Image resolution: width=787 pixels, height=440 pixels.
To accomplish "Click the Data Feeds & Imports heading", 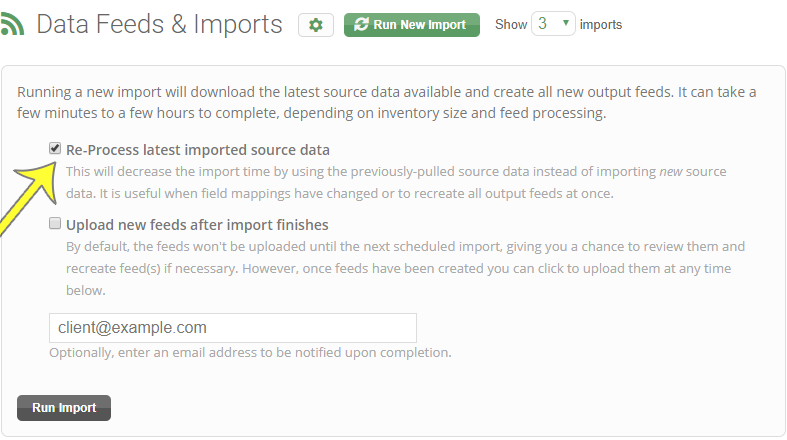I will tap(160, 24).
